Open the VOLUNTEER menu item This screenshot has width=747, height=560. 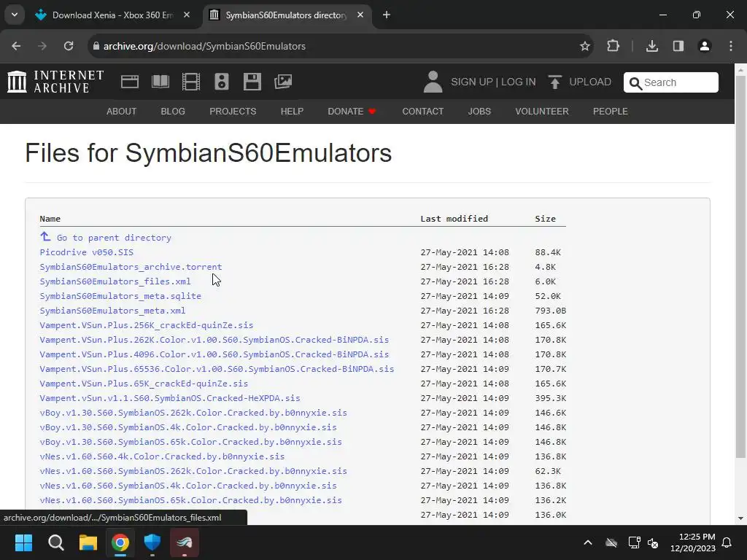pyautogui.click(x=542, y=112)
